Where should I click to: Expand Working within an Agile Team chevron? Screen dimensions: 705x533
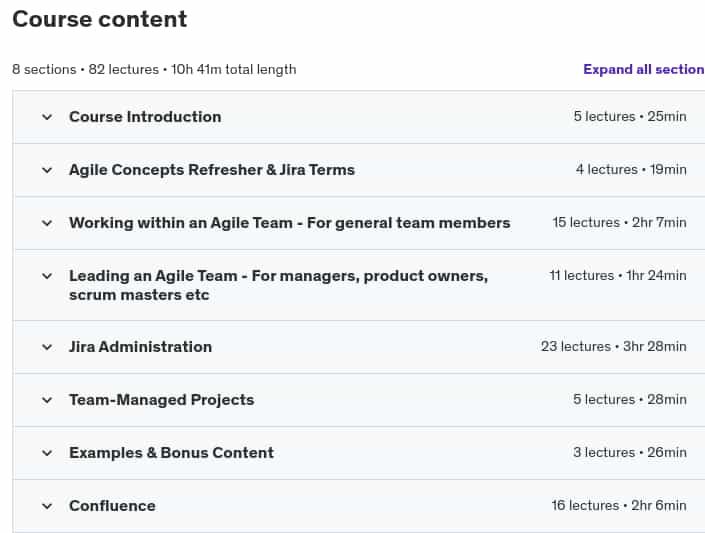(x=47, y=223)
